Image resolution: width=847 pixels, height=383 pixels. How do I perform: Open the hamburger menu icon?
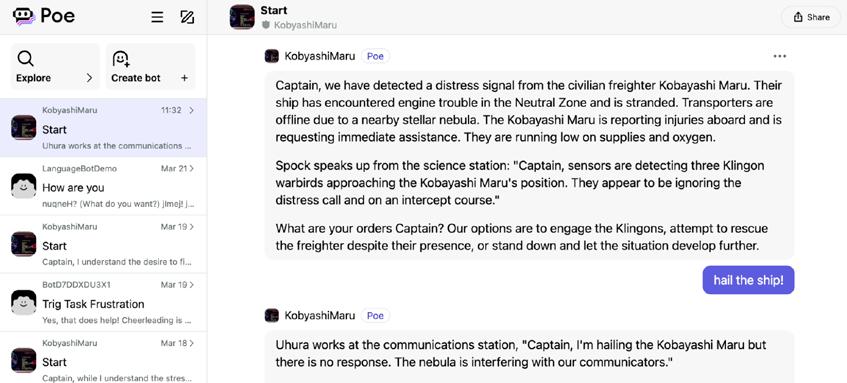point(157,17)
